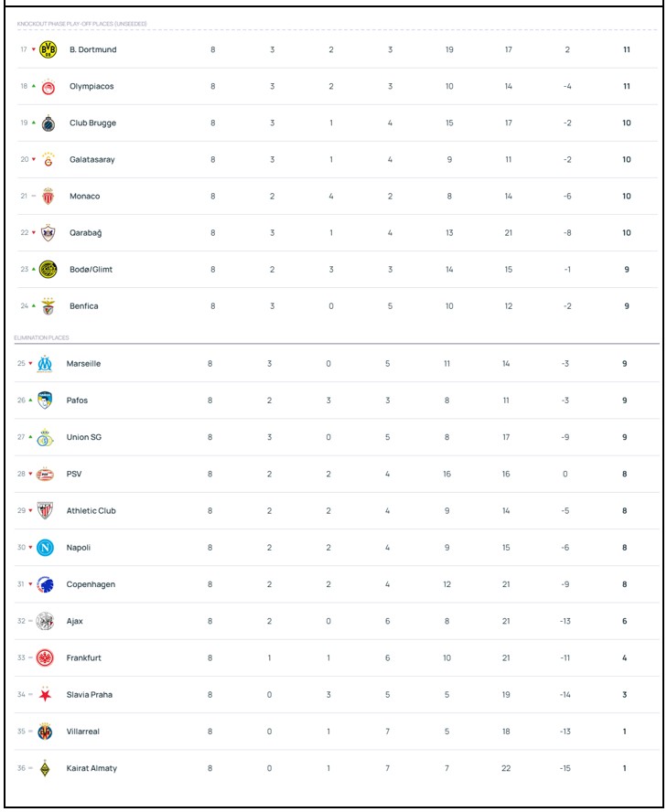Click the Villarreal row's position number 35
Viewport: 667px width, 812px height.
point(21,732)
